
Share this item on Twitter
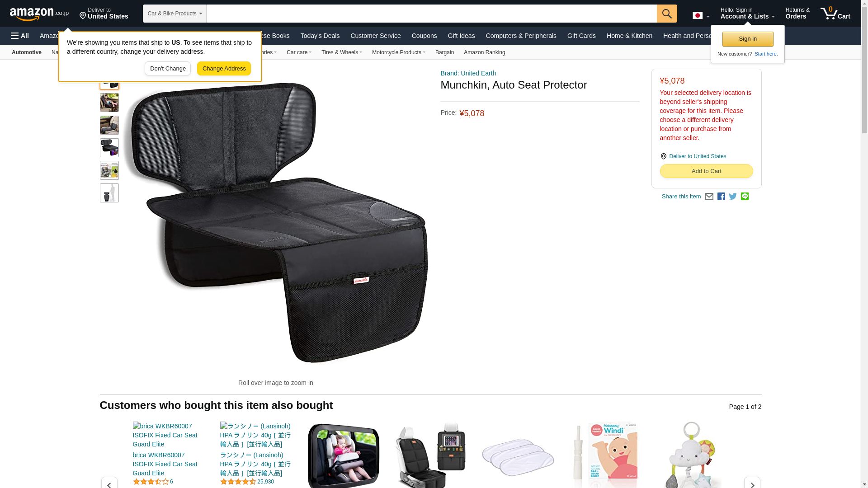tap(733, 197)
